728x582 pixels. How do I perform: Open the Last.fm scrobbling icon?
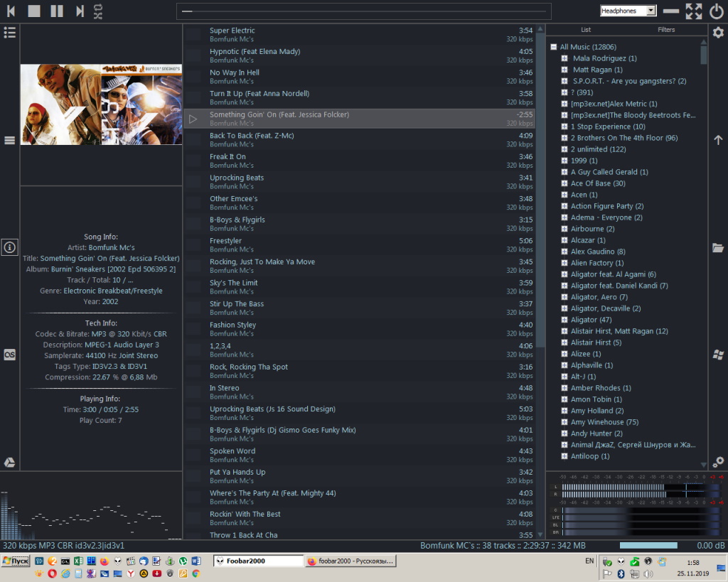click(10, 355)
